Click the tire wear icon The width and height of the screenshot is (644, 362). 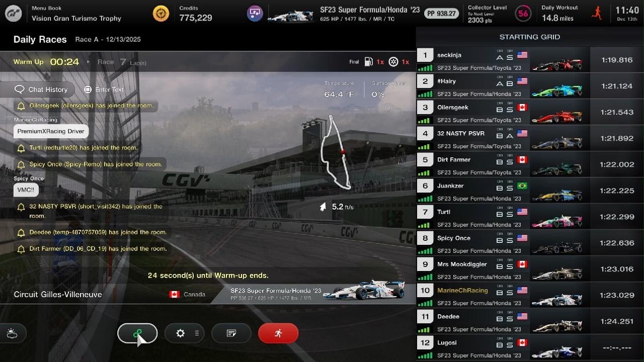tap(393, 62)
